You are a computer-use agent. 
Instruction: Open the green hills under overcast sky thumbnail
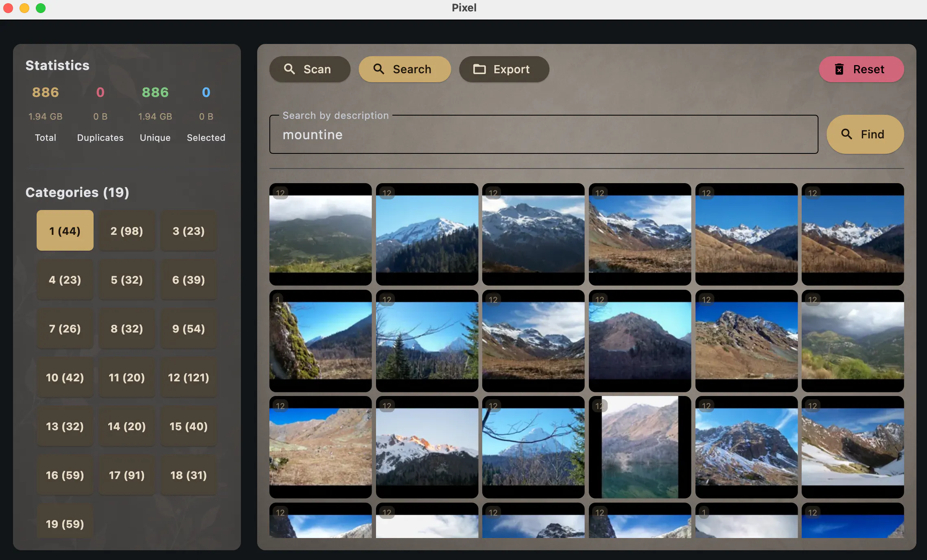(x=321, y=234)
